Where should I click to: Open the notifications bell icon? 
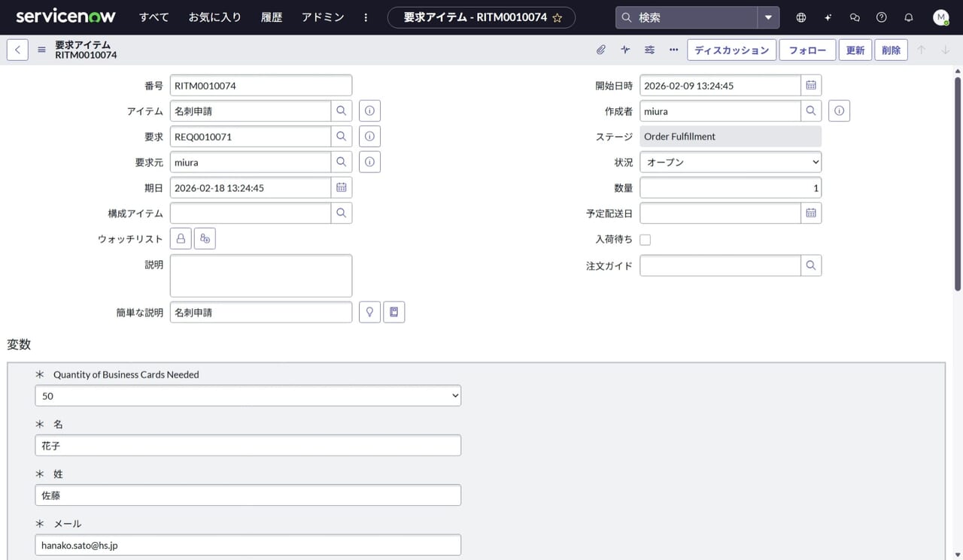click(909, 17)
